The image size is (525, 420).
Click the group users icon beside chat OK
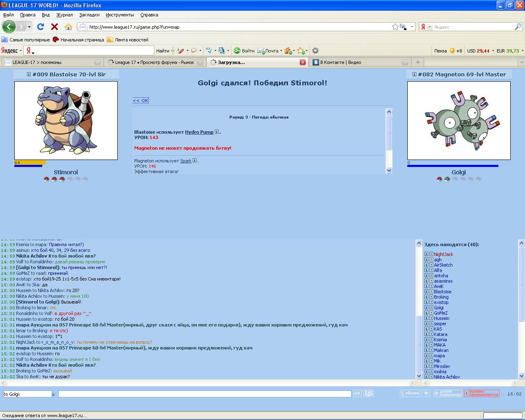(369, 393)
